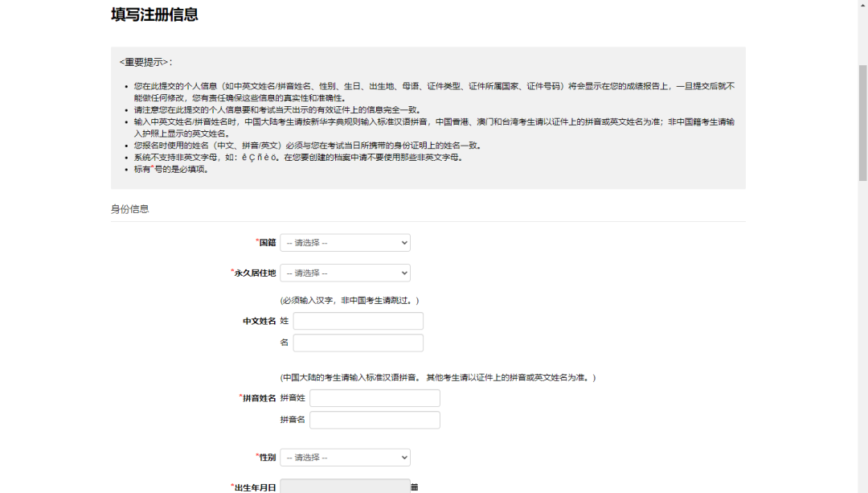Open the 永久居住地 residence dropdown

[x=346, y=273]
